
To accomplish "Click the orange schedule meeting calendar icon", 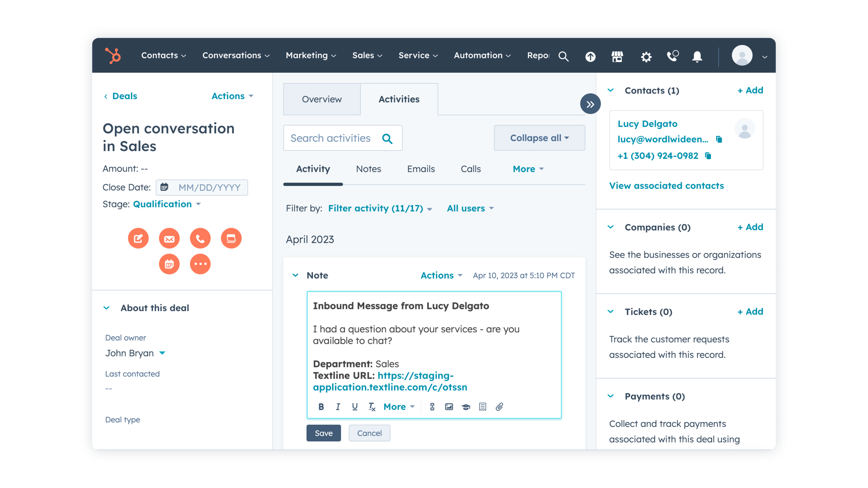I will point(169,264).
